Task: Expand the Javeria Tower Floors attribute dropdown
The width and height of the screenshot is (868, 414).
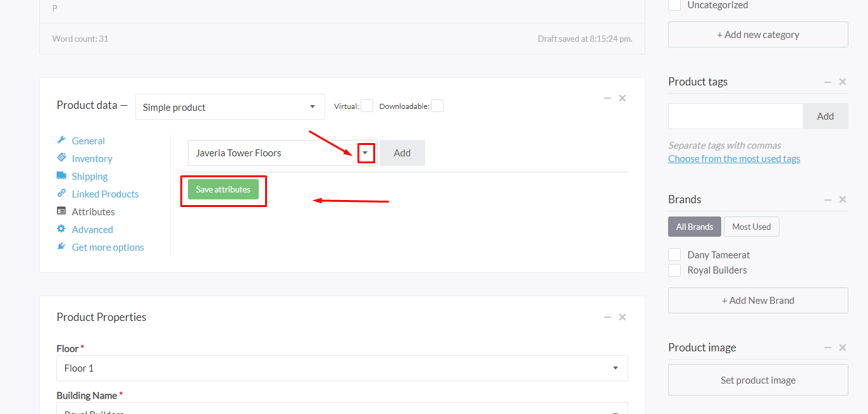Action: [365, 153]
